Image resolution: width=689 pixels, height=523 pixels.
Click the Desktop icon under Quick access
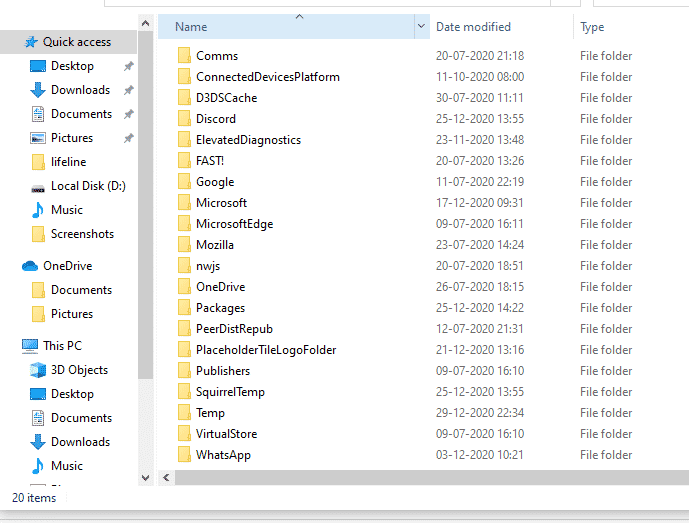coord(38,66)
